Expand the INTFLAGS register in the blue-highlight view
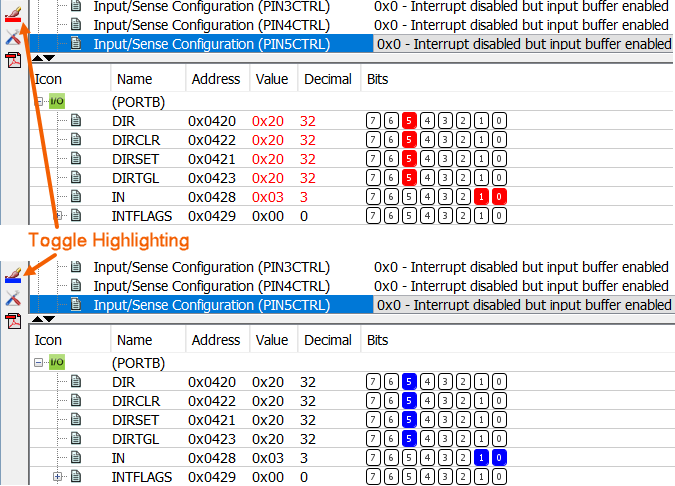The width and height of the screenshot is (675, 486). tap(57, 476)
